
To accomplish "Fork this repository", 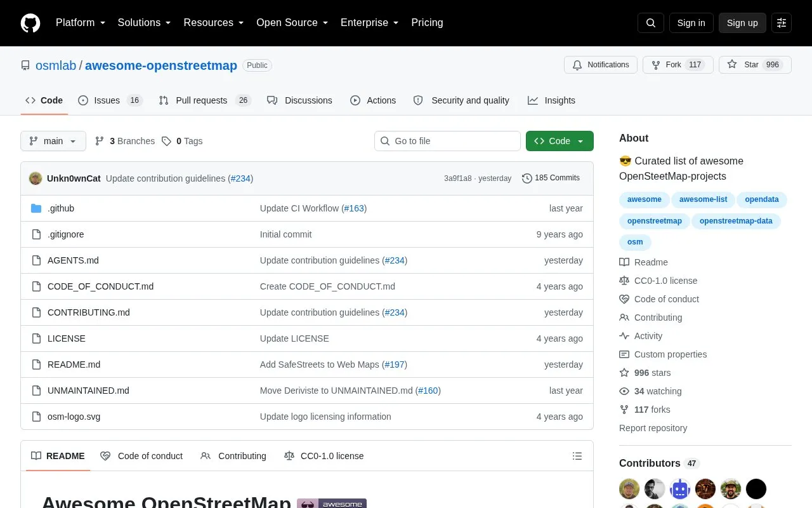I will [x=678, y=65].
